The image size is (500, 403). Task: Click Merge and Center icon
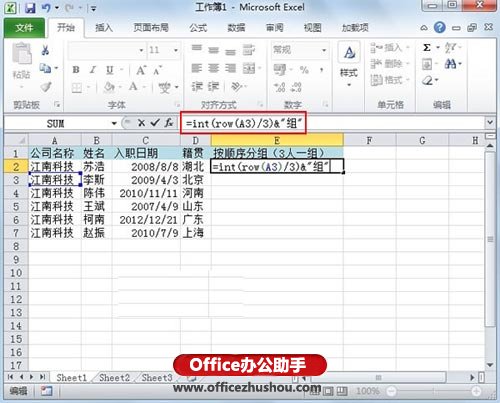249,68
